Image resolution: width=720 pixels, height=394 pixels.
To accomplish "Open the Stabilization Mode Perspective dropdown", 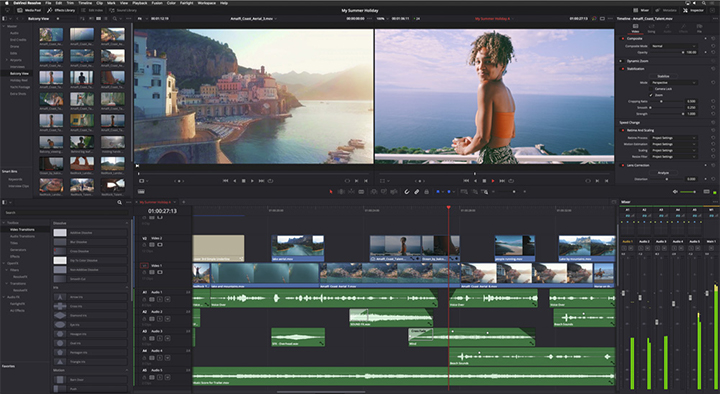I will [673, 83].
